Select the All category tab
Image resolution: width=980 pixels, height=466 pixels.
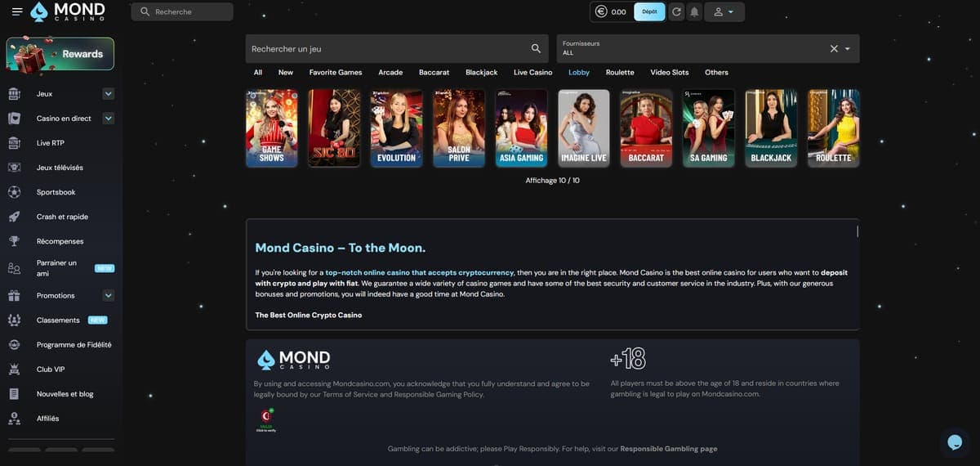(x=258, y=72)
